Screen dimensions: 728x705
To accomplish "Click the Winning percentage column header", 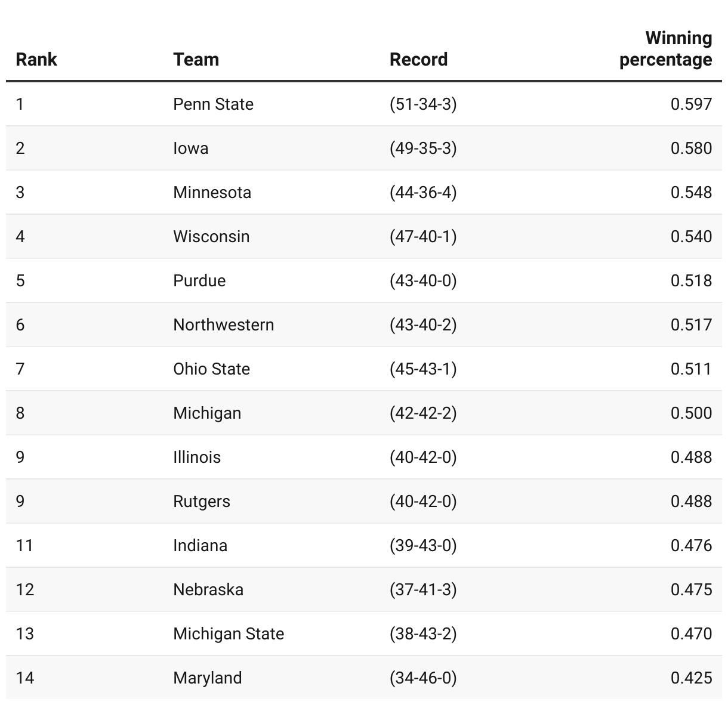I will pyautogui.click(x=665, y=49).
